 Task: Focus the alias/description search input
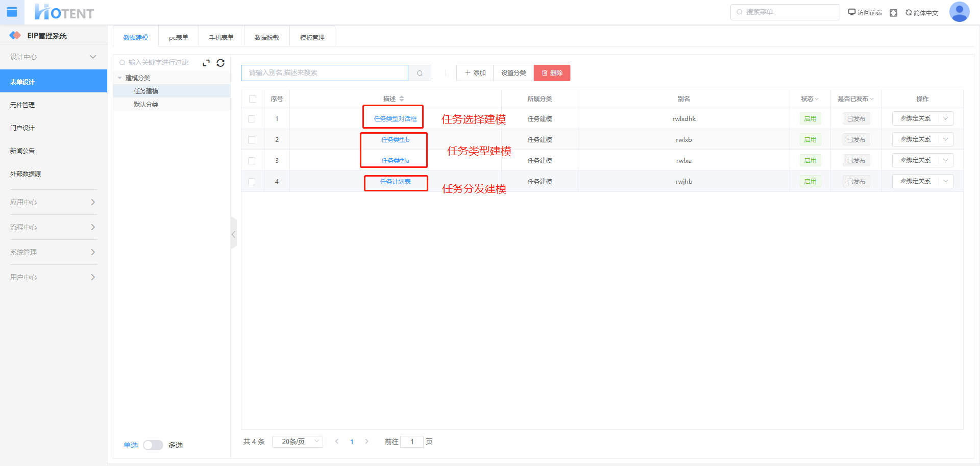325,73
